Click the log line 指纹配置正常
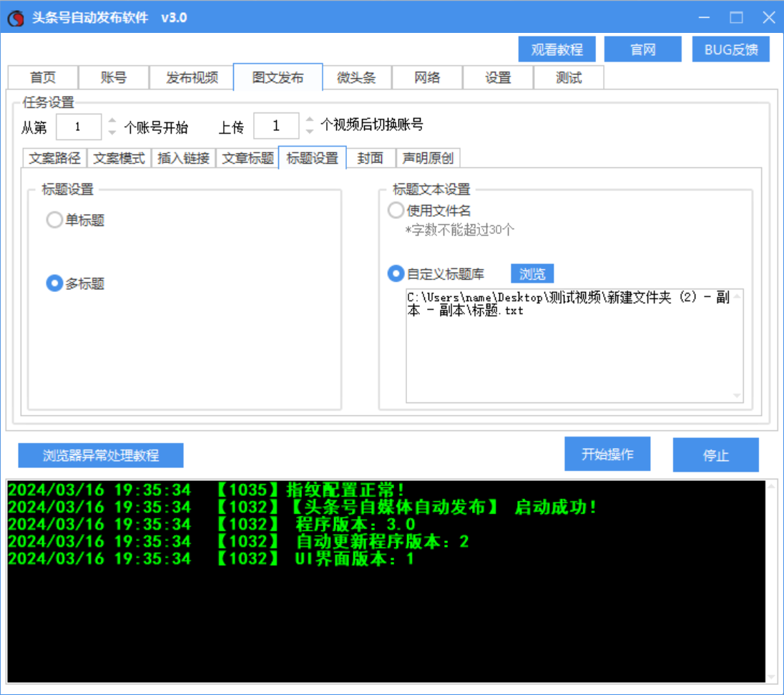The width and height of the screenshot is (784, 695). click(206, 490)
